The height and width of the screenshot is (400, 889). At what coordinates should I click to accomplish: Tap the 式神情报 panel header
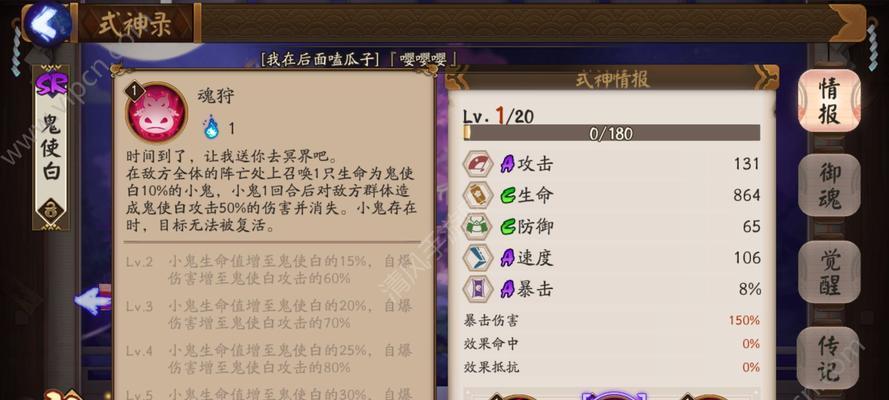tap(612, 79)
